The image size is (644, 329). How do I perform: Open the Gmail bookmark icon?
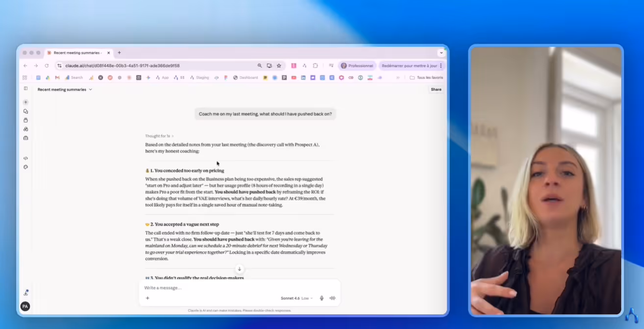pyautogui.click(x=57, y=78)
